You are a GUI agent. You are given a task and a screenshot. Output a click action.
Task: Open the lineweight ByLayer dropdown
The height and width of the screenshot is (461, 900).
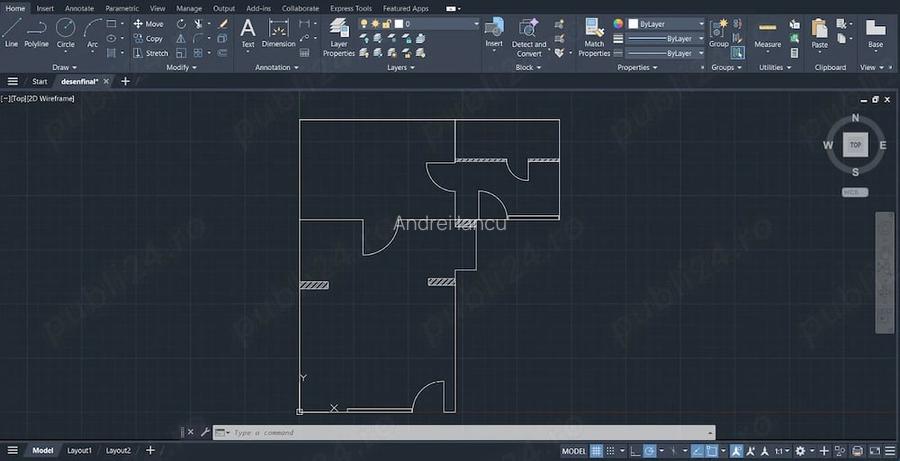pyautogui.click(x=701, y=38)
